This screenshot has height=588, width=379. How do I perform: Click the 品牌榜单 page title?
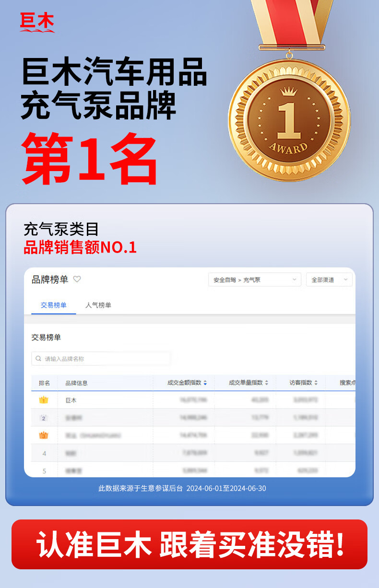pos(50,279)
